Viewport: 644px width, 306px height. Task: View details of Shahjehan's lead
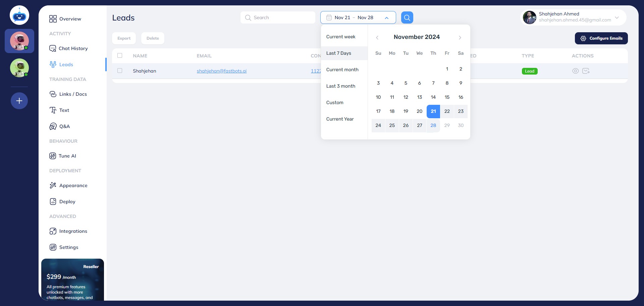[x=576, y=71]
